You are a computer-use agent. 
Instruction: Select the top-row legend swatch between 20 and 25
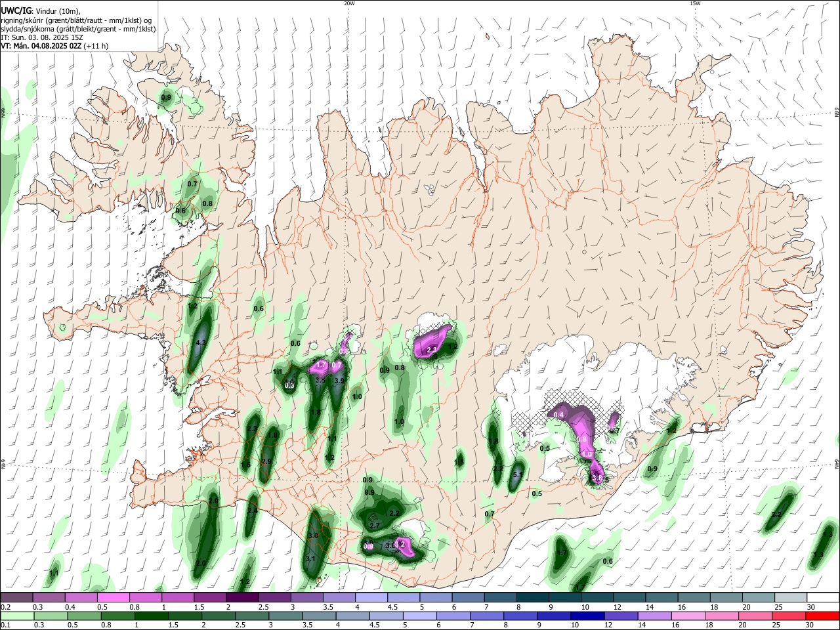[x=759, y=597]
